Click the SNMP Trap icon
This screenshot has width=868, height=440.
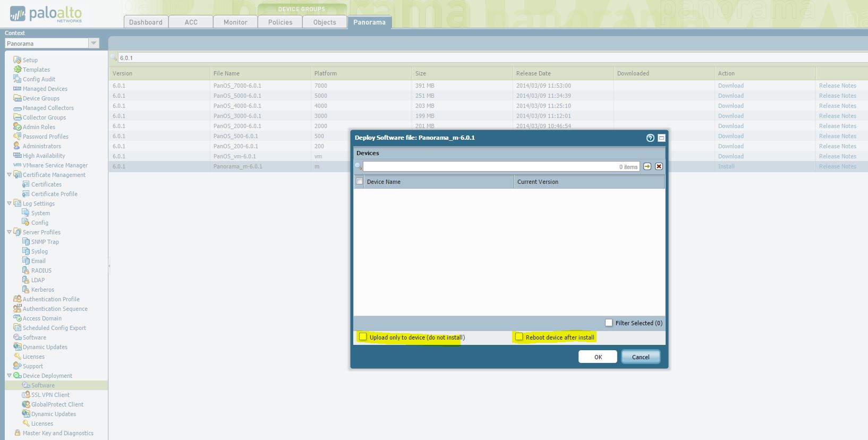pyautogui.click(x=25, y=242)
